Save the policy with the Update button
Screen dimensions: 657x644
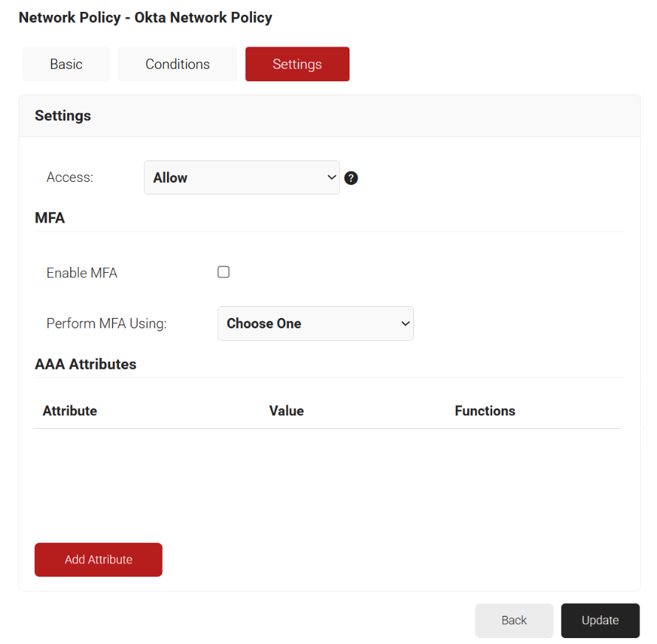point(600,620)
